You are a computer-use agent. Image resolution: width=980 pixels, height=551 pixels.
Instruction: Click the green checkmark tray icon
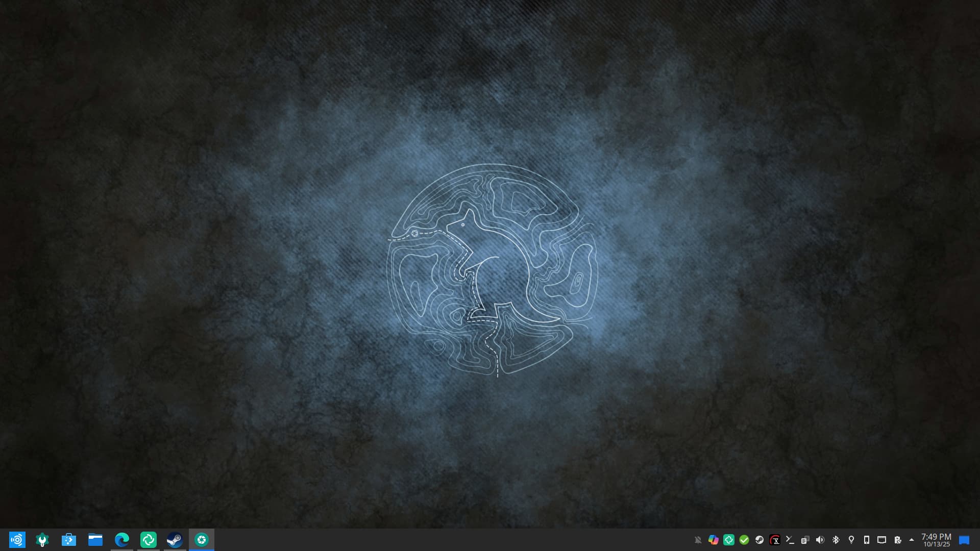coord(744,540)
